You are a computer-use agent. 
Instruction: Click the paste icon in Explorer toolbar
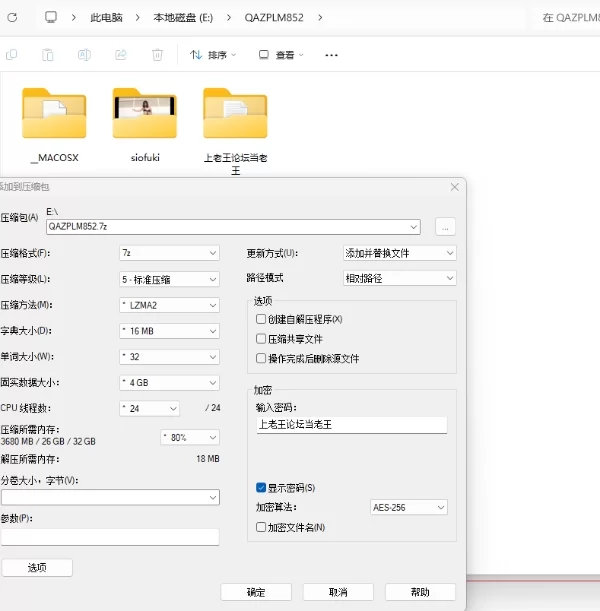tap(48, 55)
